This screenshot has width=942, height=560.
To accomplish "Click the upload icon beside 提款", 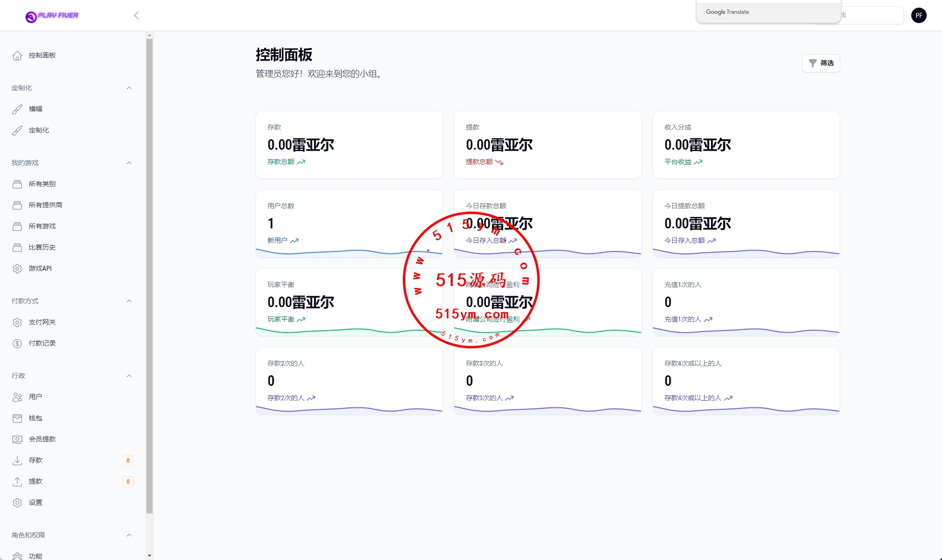I will (x=17, y=482).
